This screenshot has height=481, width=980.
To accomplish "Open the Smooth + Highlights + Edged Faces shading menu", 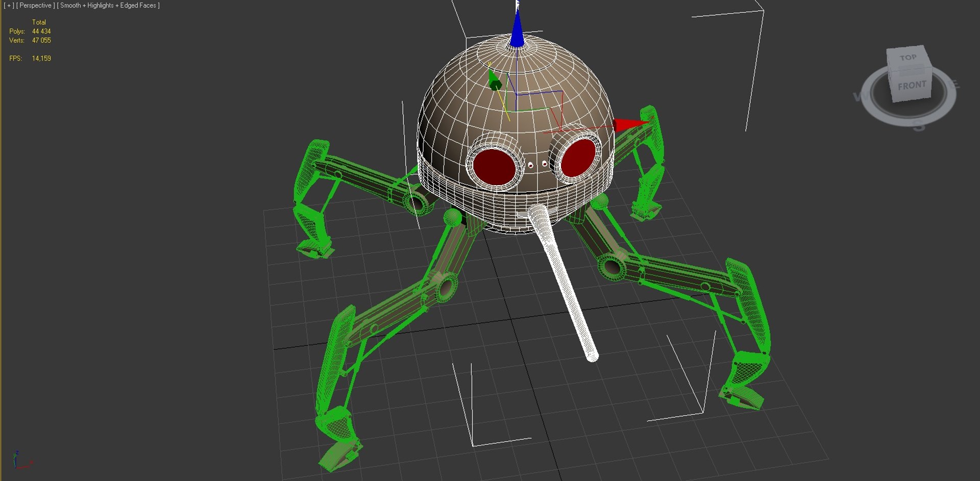I will (x=108, y=6).
